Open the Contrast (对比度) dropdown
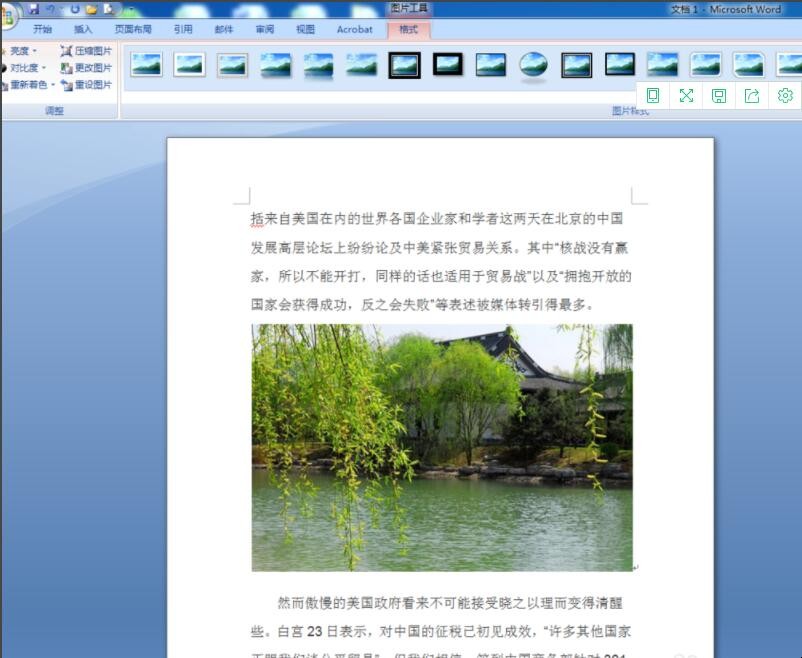802x658 pixels. [26, 68]
